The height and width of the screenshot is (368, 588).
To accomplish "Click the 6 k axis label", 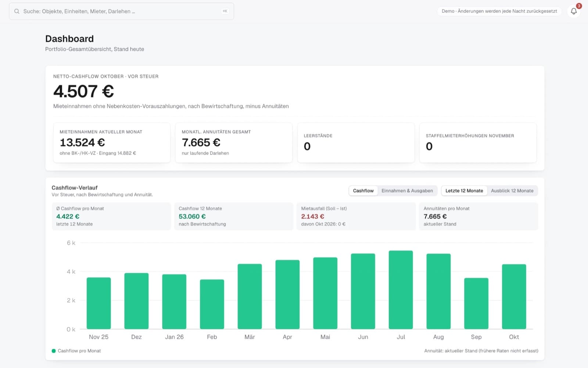I will pyautogui.click(x=71, y=243).
